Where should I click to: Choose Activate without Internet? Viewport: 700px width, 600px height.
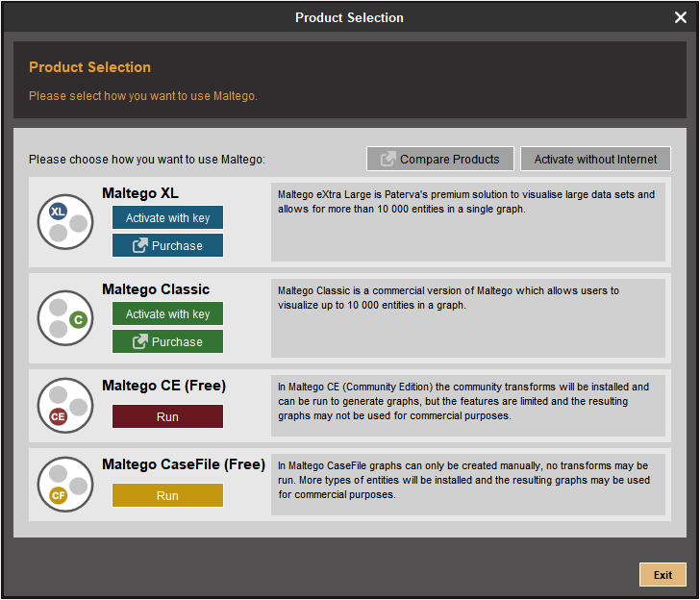pyautogui.click(x=595, y=159)
